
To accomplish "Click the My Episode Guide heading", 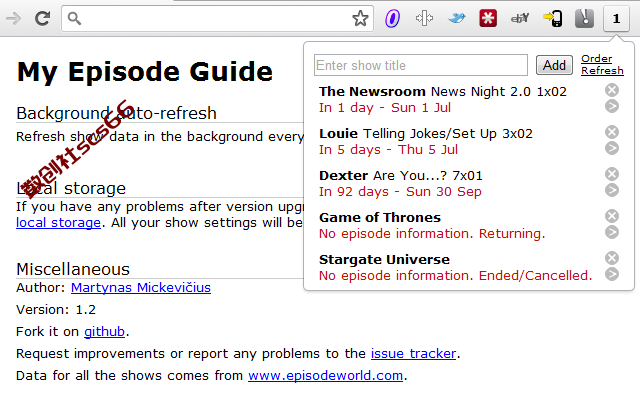I will coord(145,72).
